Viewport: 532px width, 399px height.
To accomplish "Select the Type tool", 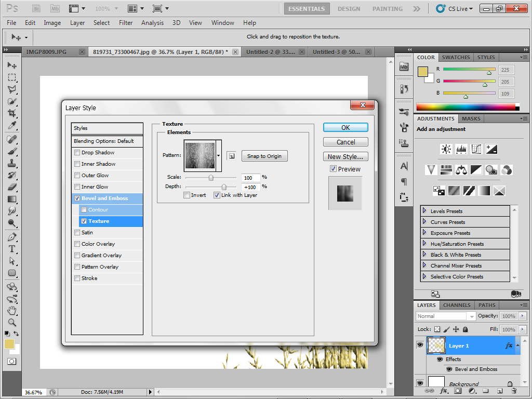I will [11, 249].
